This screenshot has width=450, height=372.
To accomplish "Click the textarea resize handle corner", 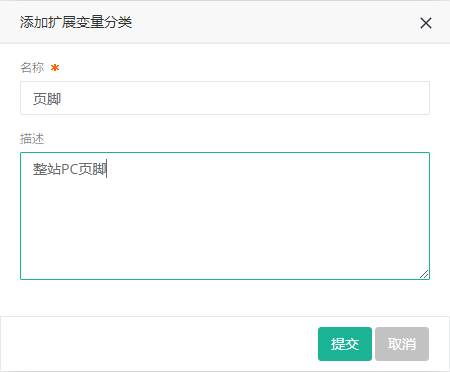I will click(424, 274).
